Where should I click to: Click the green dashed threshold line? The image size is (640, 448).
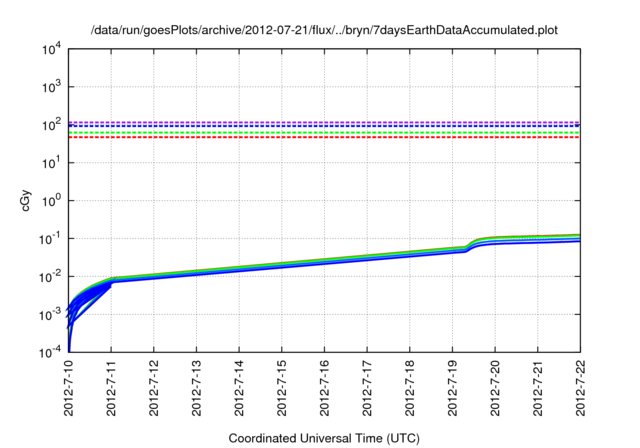pos(324,133)
